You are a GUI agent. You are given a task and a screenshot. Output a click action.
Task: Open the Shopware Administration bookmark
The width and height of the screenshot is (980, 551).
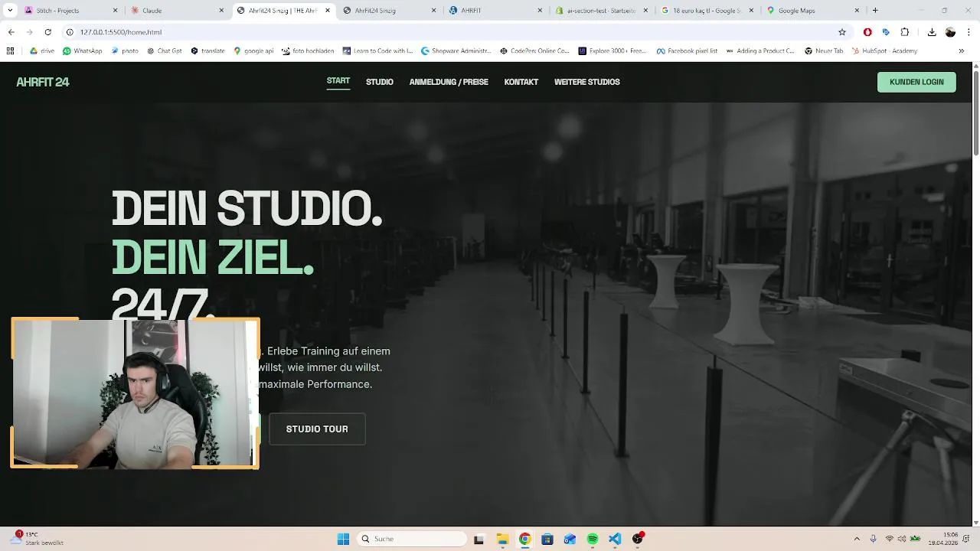pyautogui.click(x=456, y=51)
